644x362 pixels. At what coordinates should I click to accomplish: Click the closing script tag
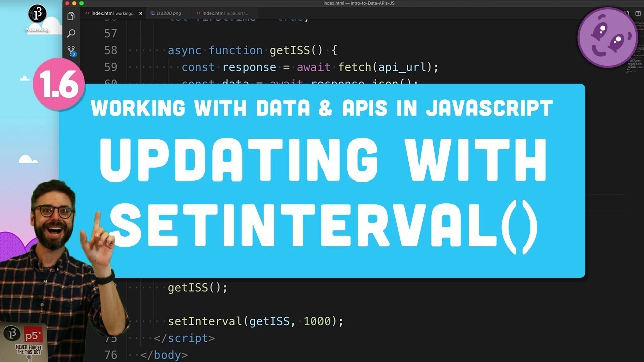click(185, 338)
